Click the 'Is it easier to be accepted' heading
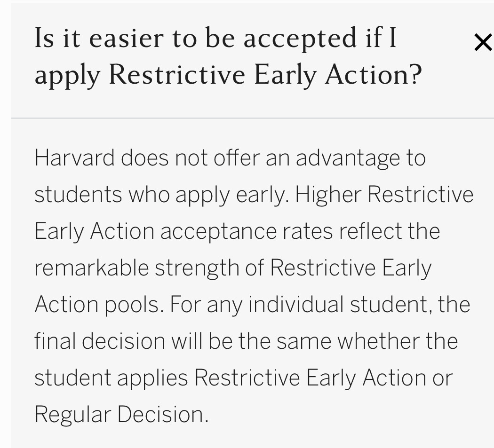 pos(215,38)
